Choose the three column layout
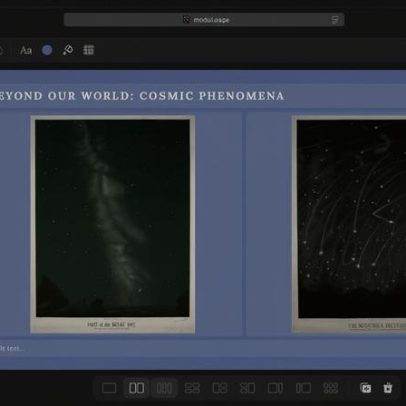Screen dimensions: 406x406 [164, 388]
